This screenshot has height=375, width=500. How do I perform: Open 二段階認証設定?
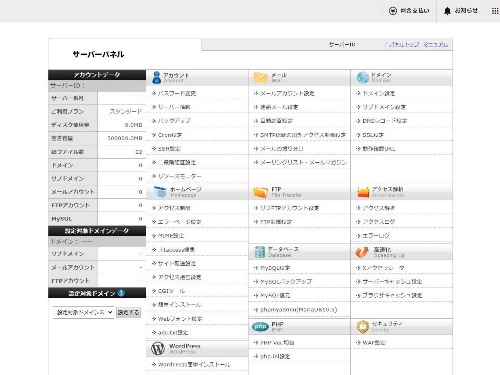(177, 162)
